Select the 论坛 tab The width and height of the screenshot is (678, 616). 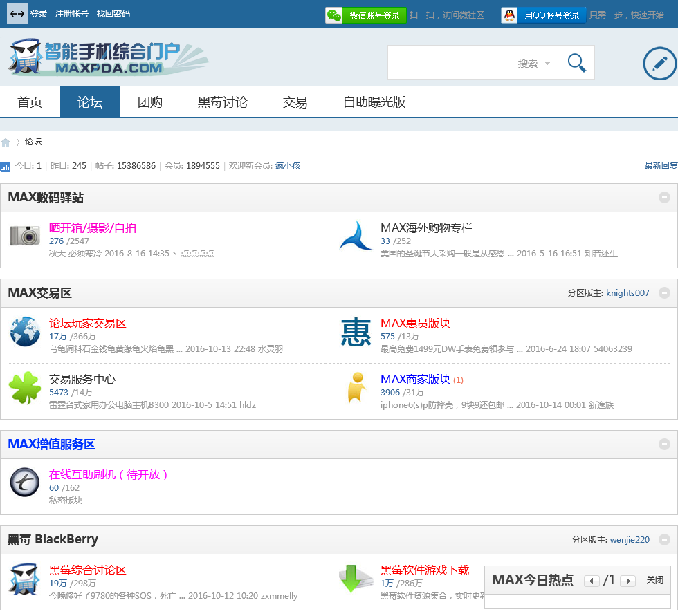click(90, 102)
